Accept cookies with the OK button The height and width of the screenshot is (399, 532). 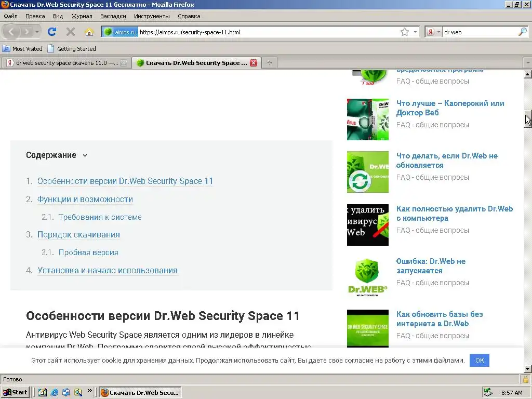tap(480, 361)
